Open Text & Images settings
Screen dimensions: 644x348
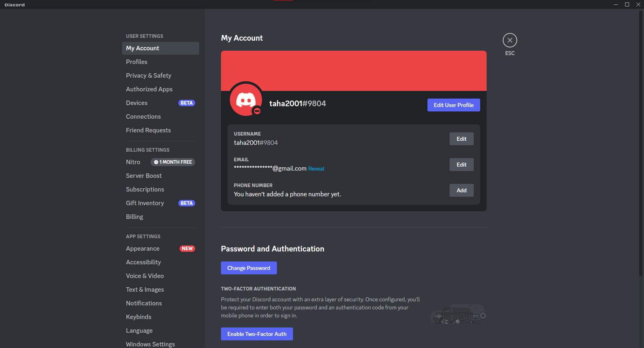[x=161, y=290]
